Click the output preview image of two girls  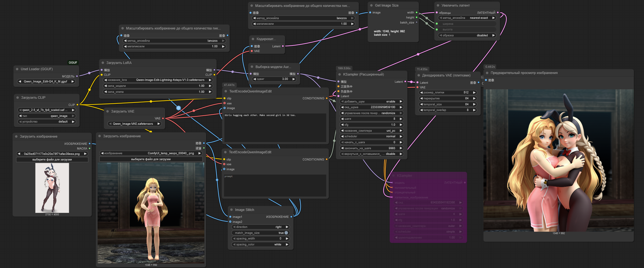point(558,160)
